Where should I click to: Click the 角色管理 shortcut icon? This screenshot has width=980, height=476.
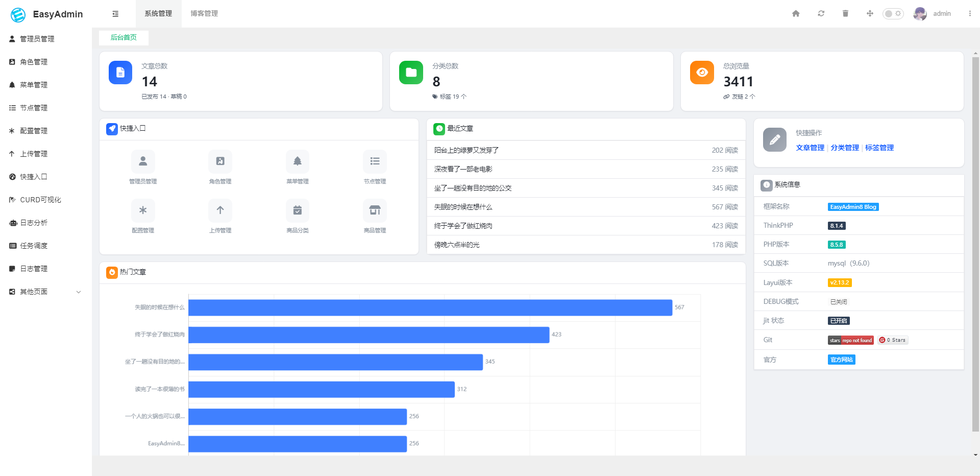coord(220,161)
